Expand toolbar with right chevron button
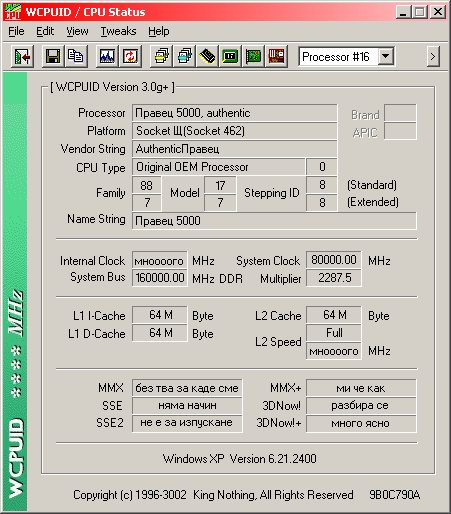This screenshot has height=514, width=451. click(433, 57)
